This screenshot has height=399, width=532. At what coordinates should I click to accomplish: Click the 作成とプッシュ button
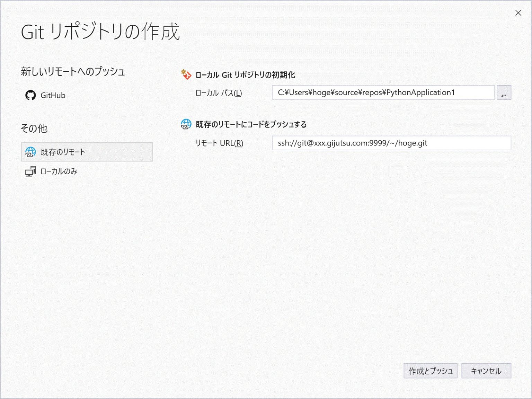coord(431,371)
